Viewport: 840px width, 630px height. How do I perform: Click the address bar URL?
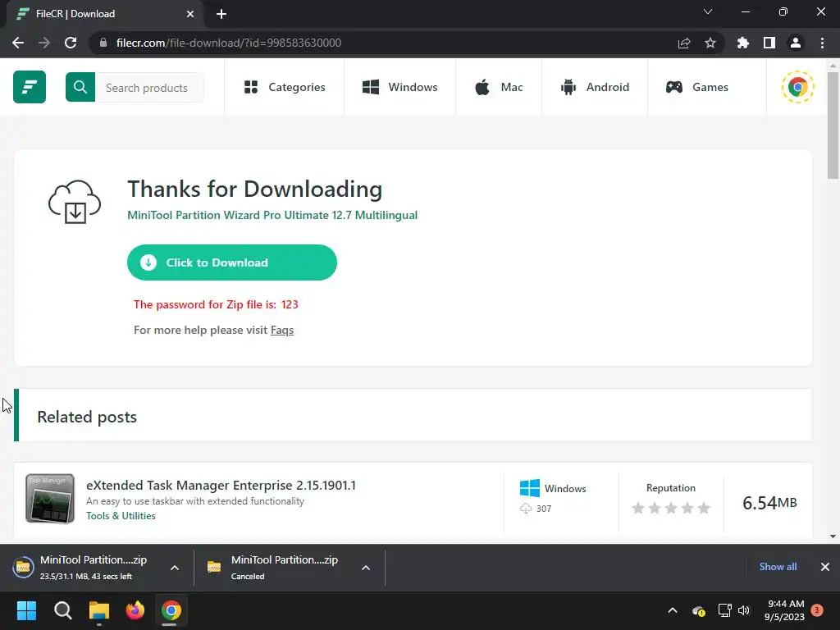(229, 43)
